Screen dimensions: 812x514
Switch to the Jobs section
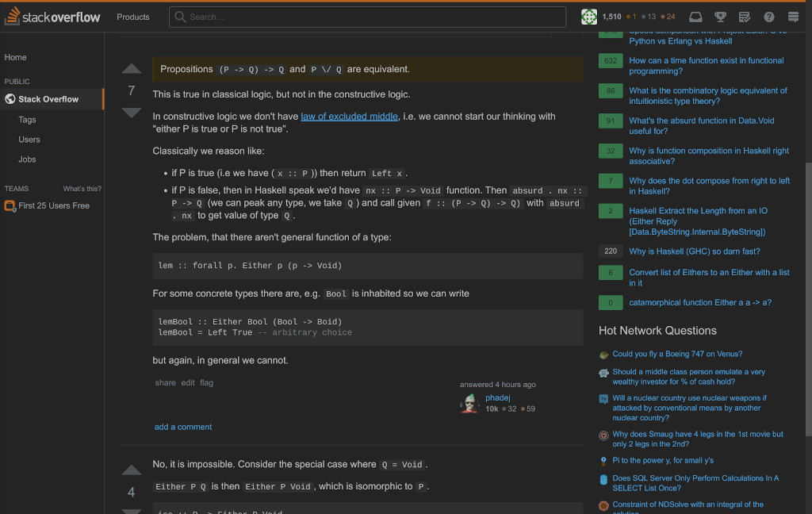click(26, 159)
